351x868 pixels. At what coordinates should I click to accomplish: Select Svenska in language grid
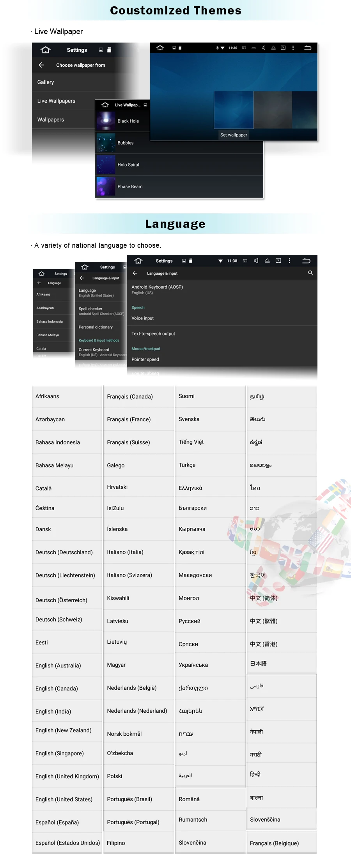210,419
